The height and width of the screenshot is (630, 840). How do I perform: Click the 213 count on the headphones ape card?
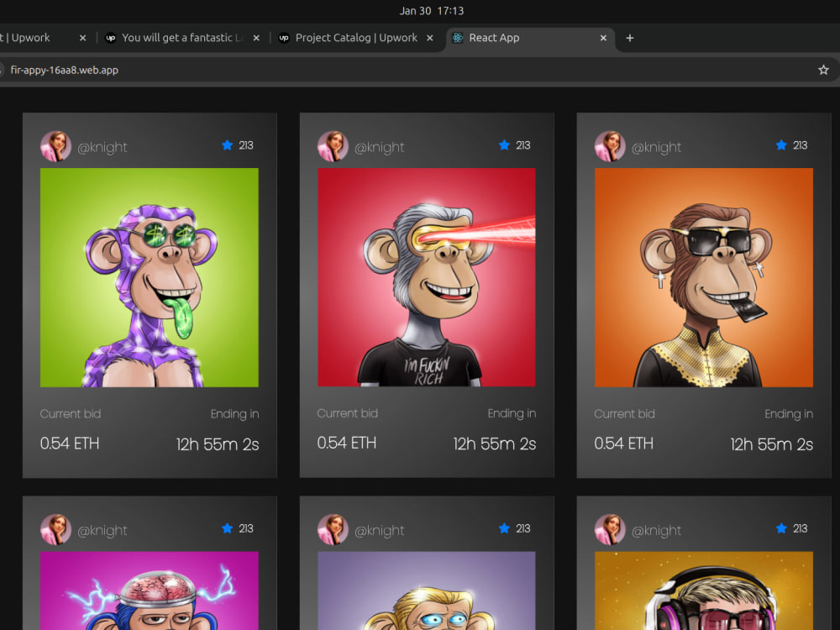pos(800,528)
